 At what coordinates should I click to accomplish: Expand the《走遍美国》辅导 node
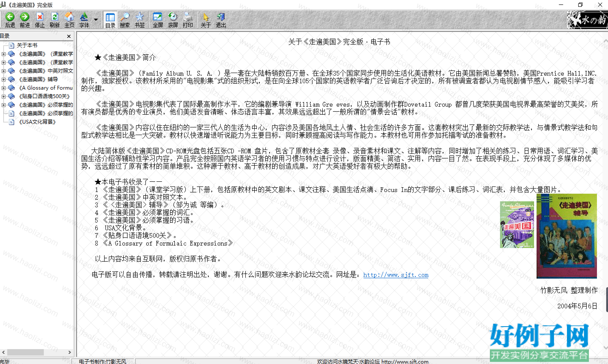3,79
